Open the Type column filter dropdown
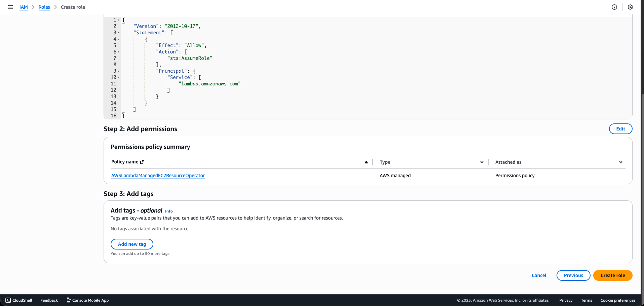 [482, 162]
